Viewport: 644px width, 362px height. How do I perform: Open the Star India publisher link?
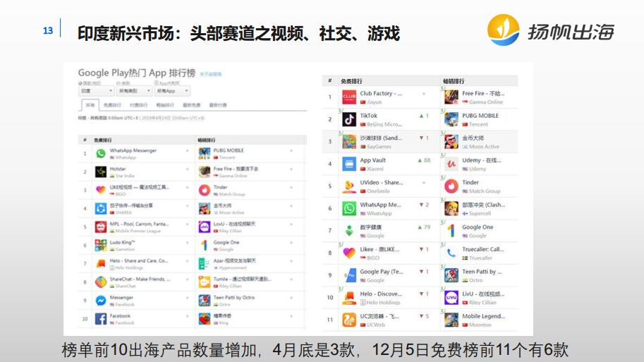tap(125, 176)
